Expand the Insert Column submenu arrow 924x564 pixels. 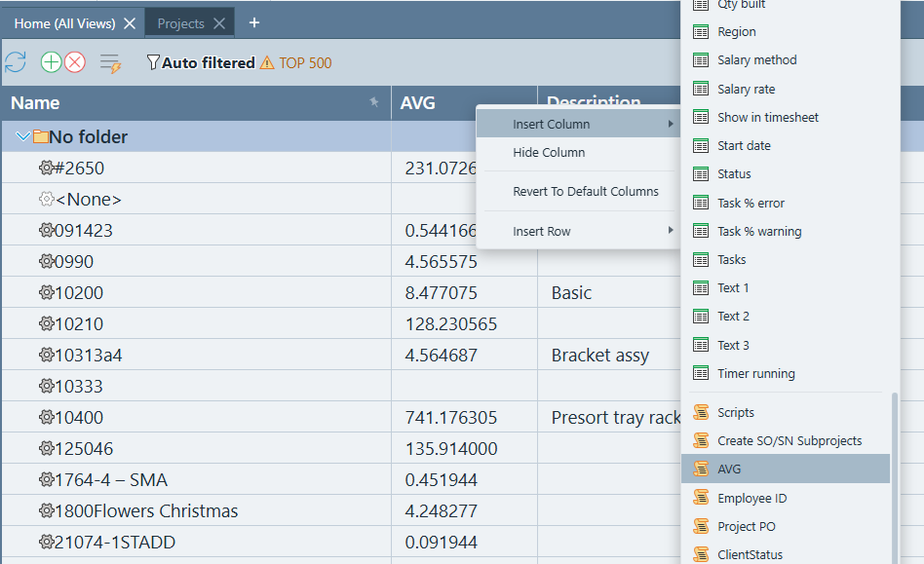[x=670, y=124]
